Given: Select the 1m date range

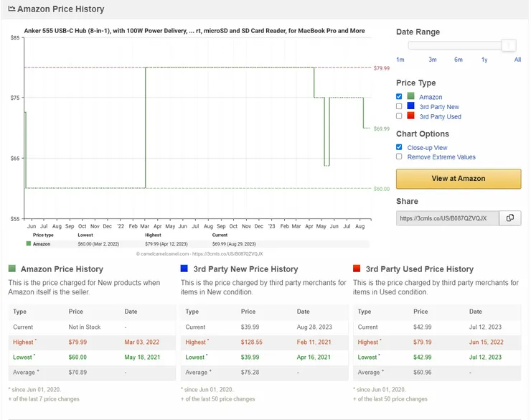Looking at the screenshot, I should click(x=400, y=60).
